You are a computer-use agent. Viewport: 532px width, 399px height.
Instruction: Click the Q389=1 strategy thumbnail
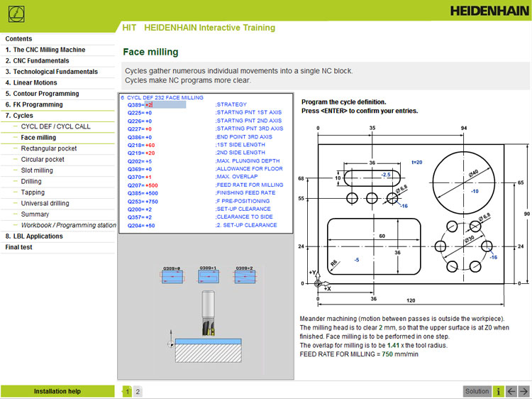click(x=209, y=275)
